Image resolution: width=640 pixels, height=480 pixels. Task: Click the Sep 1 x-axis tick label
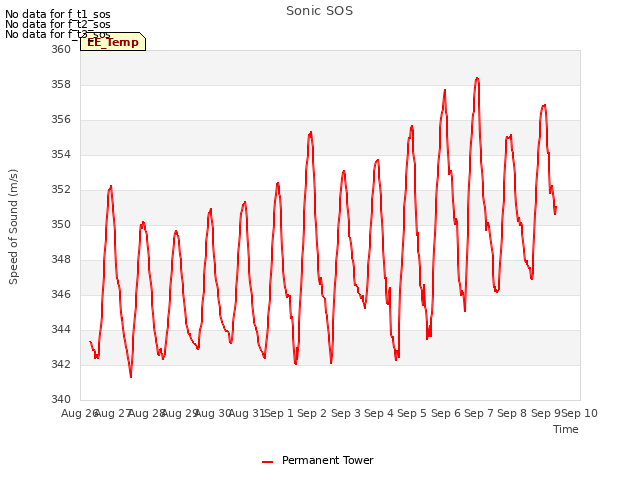[280, 413]
